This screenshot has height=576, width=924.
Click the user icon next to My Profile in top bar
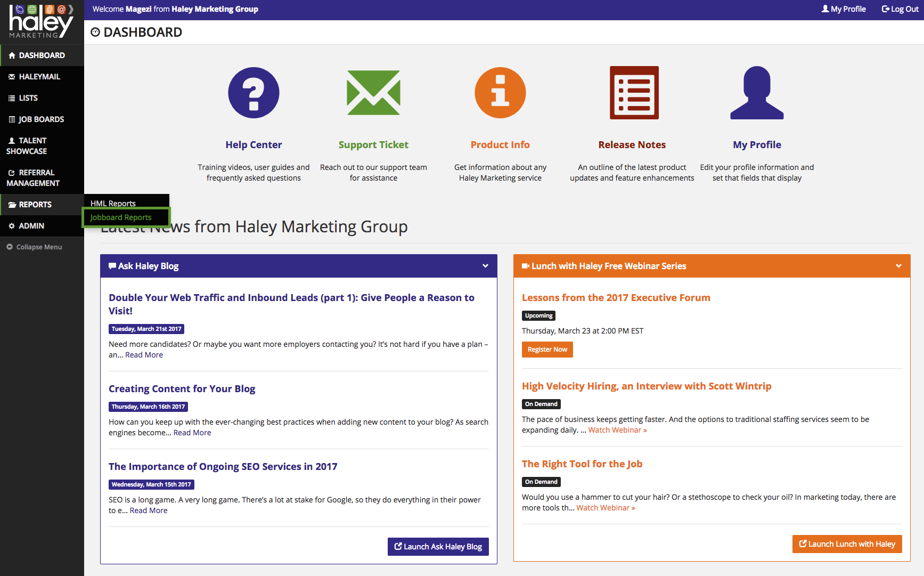pyautogui.click(x=825, y=9)
